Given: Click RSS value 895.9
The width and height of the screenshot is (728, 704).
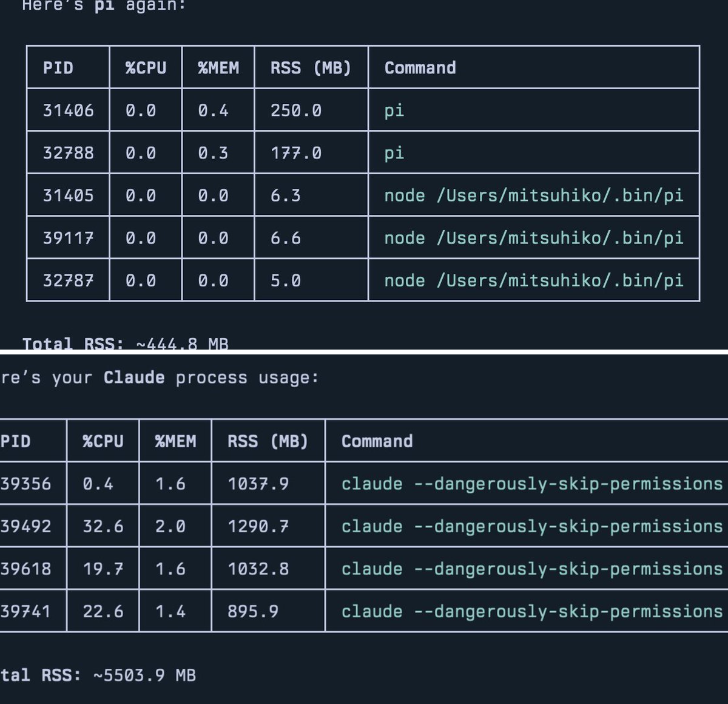Looking at the screenshot, I should pos(253,611).
